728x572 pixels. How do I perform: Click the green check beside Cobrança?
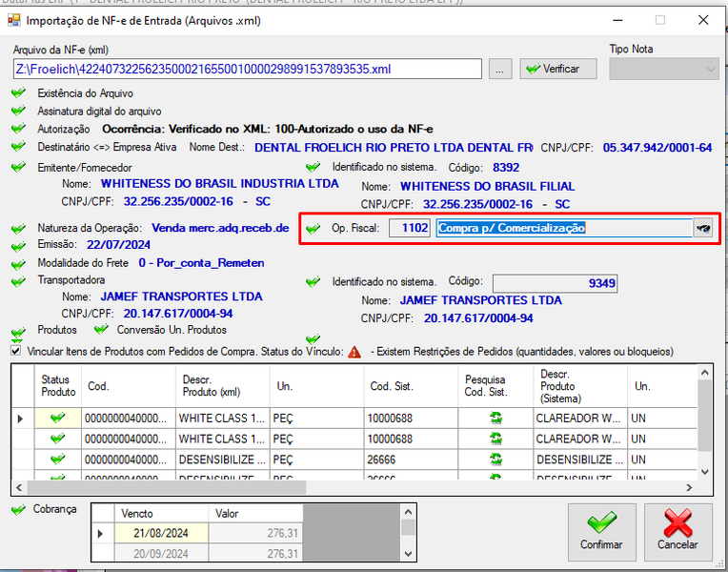(18, 510)
